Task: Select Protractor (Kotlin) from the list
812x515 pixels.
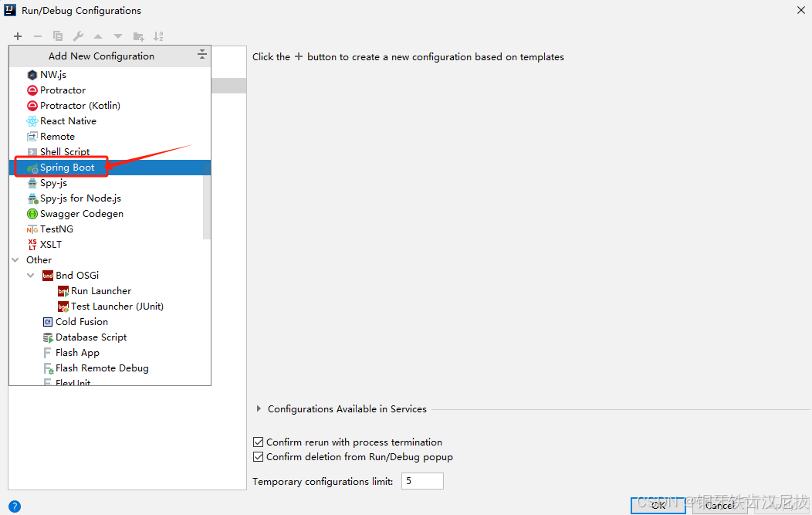Action: (x=110, y=106)
